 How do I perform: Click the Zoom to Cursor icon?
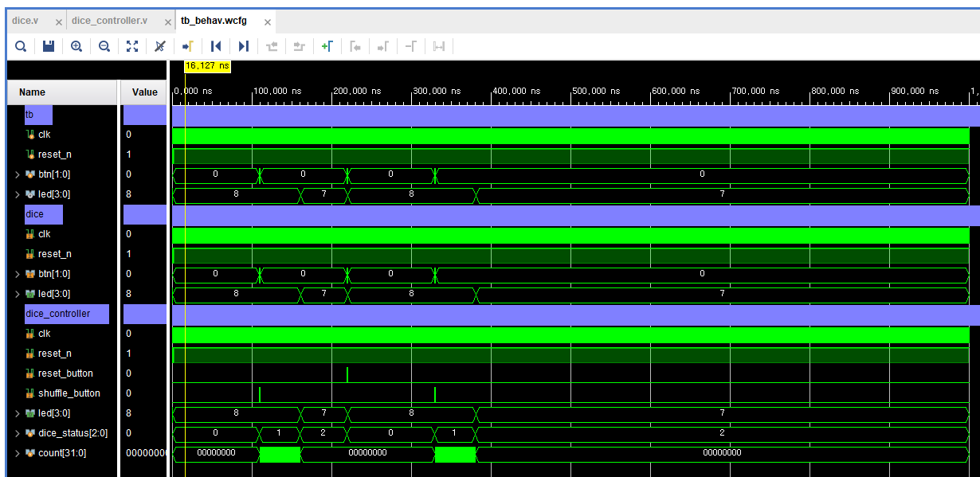coord(160,46)
